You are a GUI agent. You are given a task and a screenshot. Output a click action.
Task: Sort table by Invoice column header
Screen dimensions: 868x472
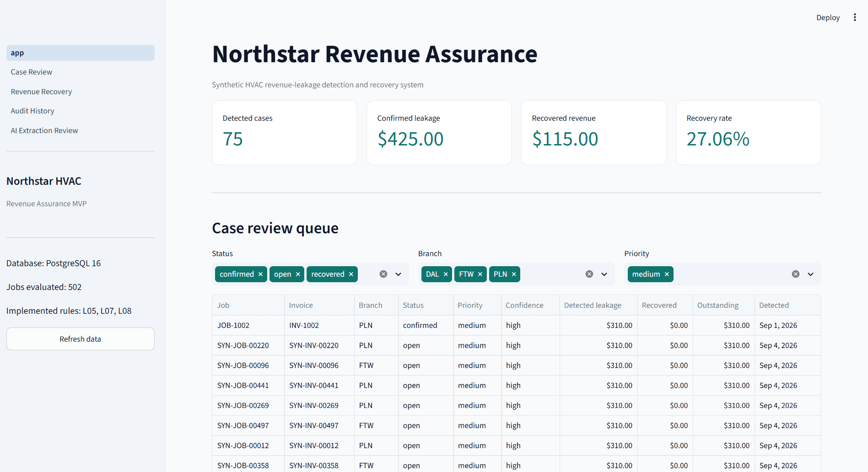[x=319, y=305]
